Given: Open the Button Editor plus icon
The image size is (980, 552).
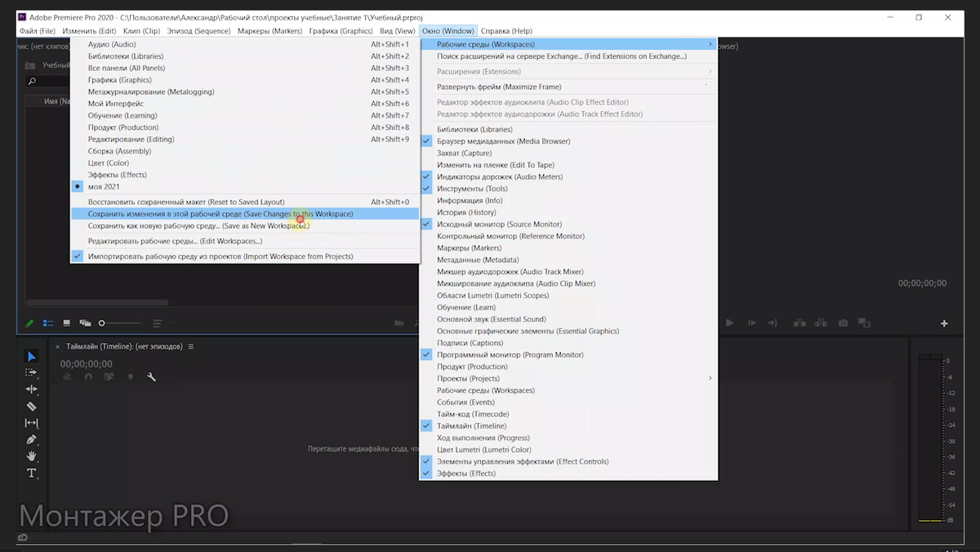Looking at the screenshot, I should click(944, 323).
